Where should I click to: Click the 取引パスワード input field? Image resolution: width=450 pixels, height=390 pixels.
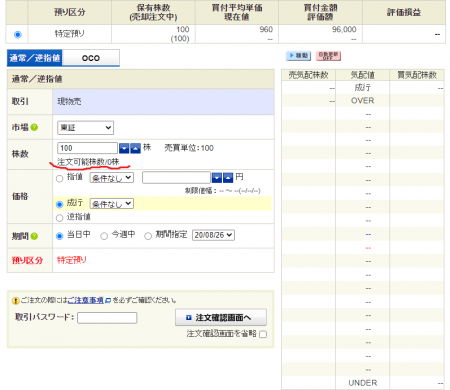coord(107,318)
